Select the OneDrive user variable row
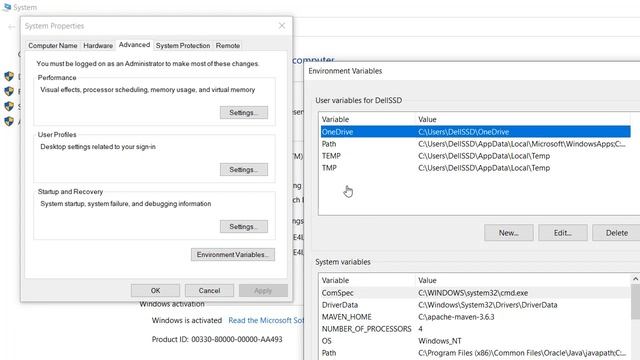 pyautogui.click(x=476, y=132)
